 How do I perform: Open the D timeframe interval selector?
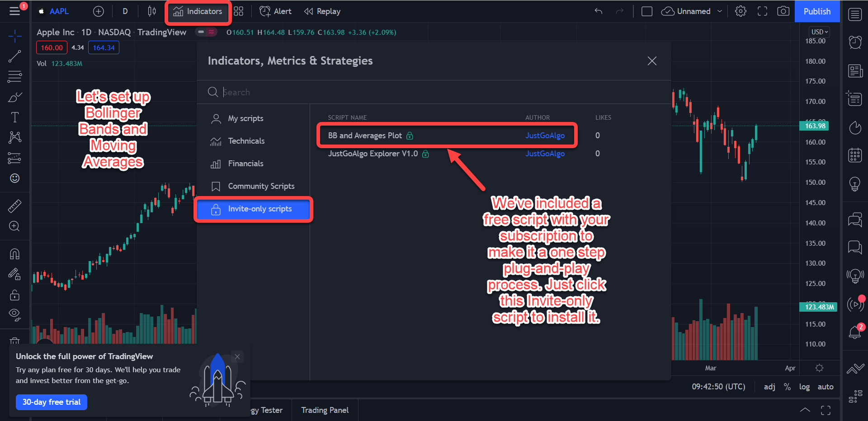coord(125,12)
